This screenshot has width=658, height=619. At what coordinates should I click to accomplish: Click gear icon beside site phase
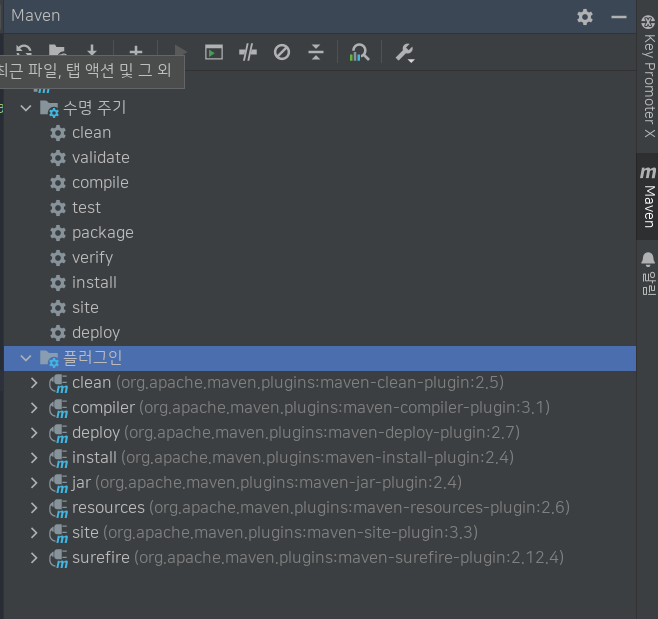tap(58, 308)
